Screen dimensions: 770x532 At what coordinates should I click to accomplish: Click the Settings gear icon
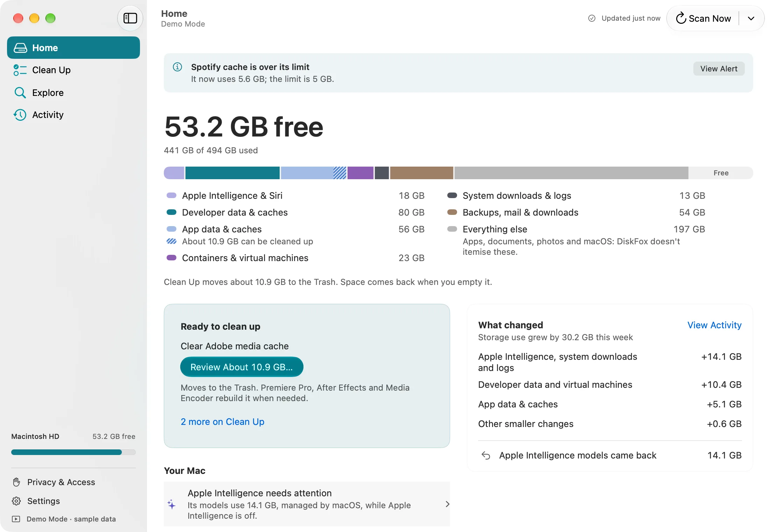click(x=16, y=501)
